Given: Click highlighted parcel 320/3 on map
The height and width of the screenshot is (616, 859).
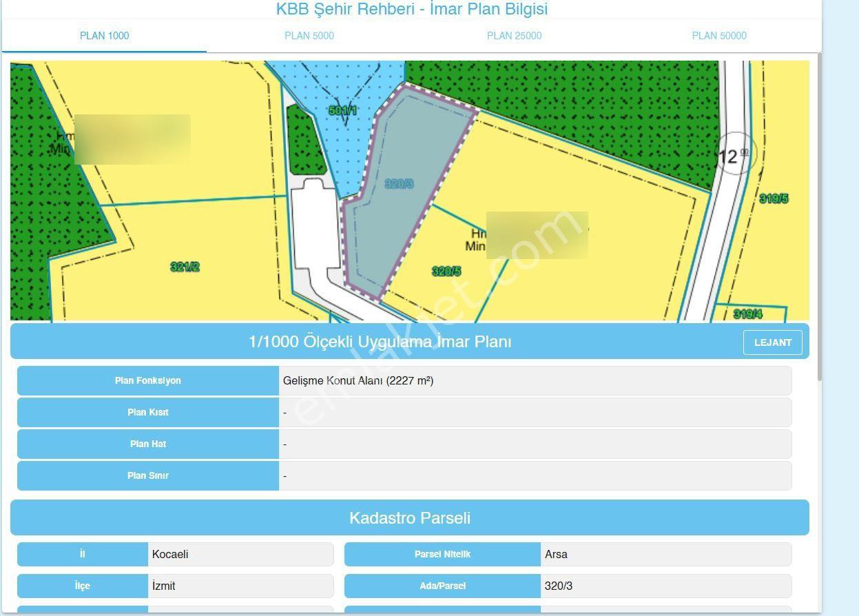Looking at the screenshot, I should 399,184.
